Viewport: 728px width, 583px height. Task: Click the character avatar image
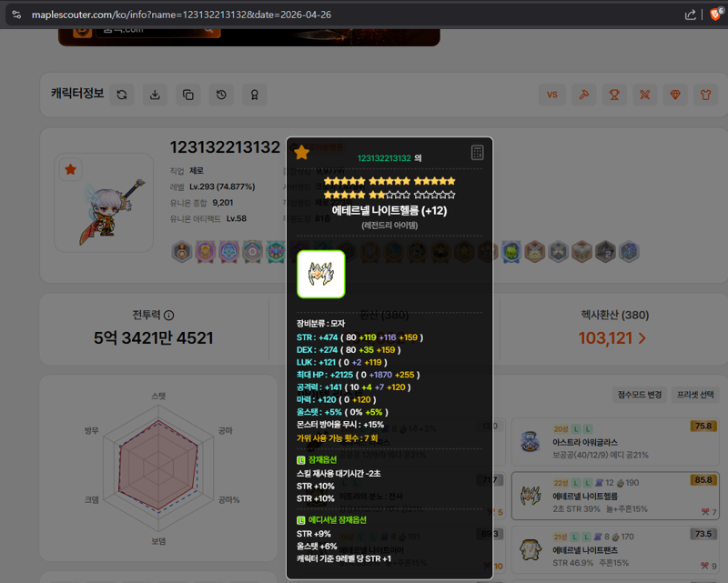pos(110,212)
